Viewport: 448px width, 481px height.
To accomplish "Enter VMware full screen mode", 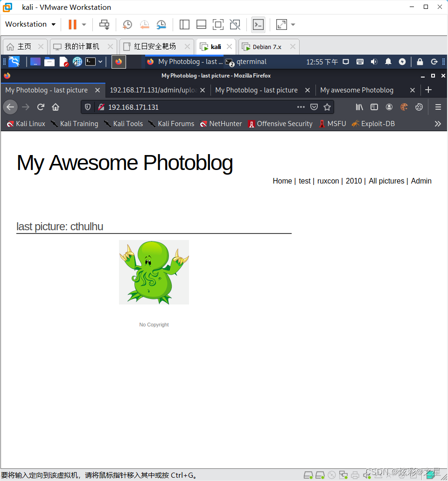I will (x=218, y=25).
